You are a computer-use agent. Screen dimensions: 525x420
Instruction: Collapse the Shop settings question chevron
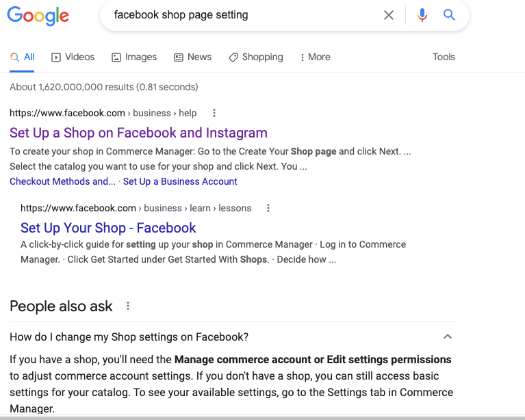pos(448,337)
